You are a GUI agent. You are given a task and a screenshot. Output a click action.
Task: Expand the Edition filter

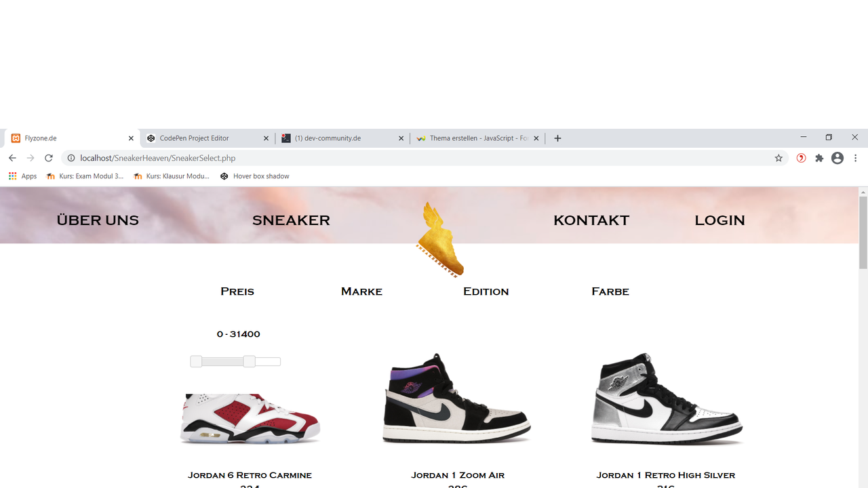click(x=486, y=291)
